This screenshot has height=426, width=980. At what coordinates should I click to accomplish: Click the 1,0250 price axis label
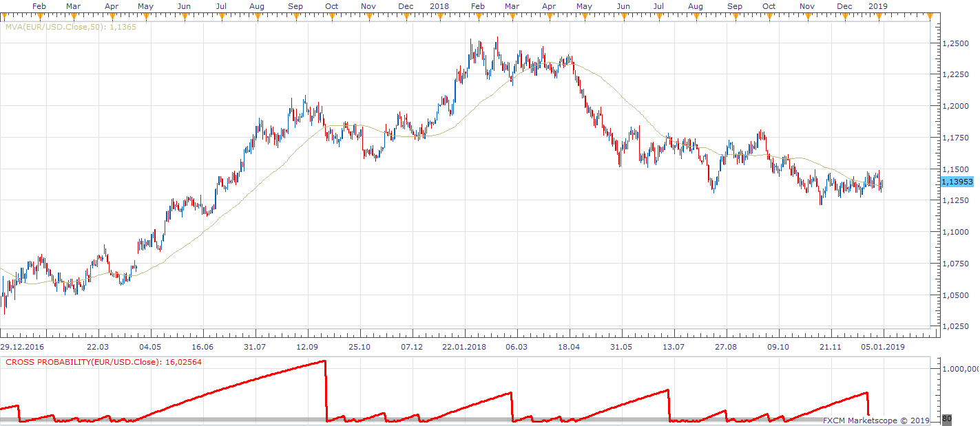pyautogui.click(x=954, y=328)
